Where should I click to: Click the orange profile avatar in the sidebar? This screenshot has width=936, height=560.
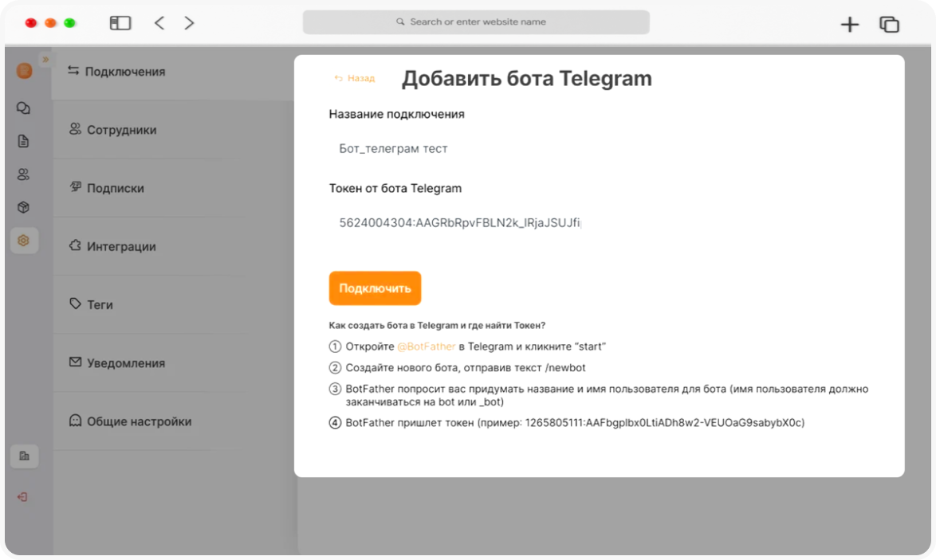(x=25, y=71)
